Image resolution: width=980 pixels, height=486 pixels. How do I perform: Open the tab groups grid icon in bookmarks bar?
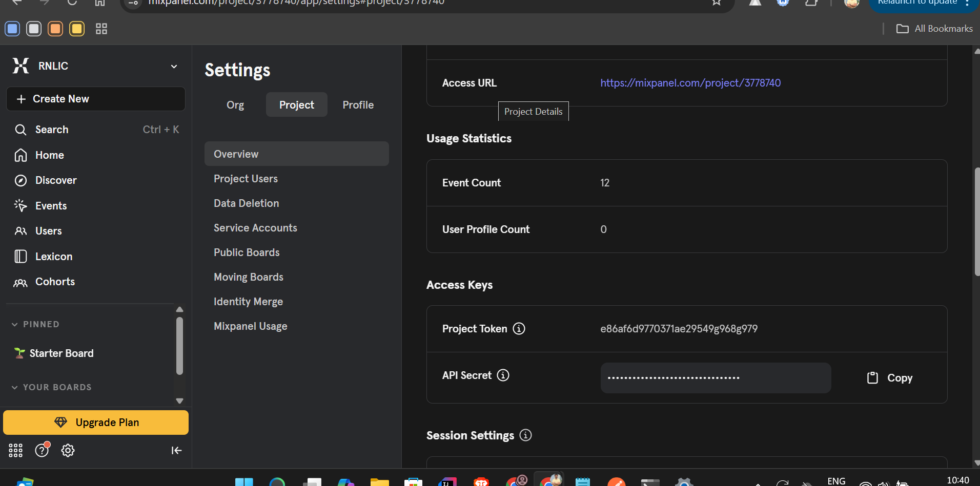101,29
